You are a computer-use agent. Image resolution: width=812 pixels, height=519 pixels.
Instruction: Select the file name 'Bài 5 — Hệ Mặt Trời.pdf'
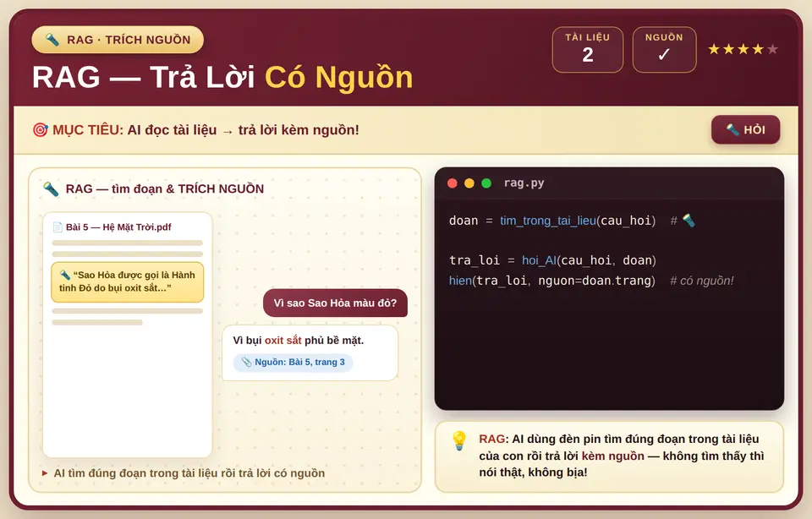click(118, 227)
